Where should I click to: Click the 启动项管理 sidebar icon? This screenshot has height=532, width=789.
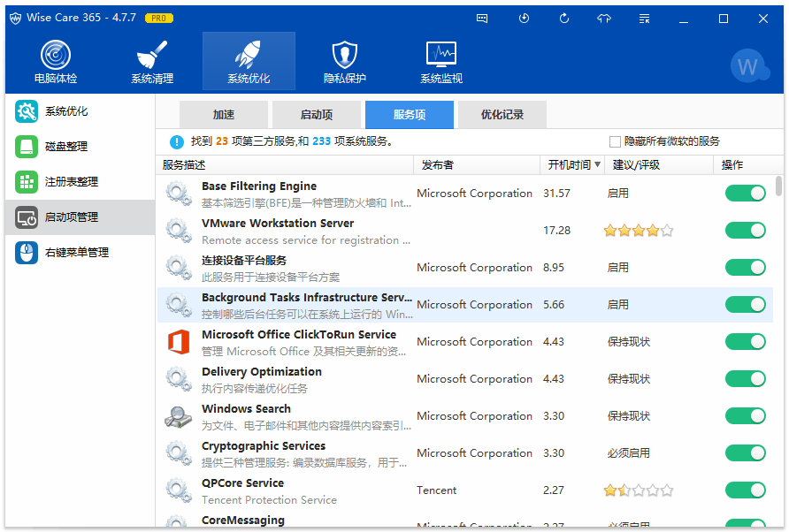click(27, 217)
